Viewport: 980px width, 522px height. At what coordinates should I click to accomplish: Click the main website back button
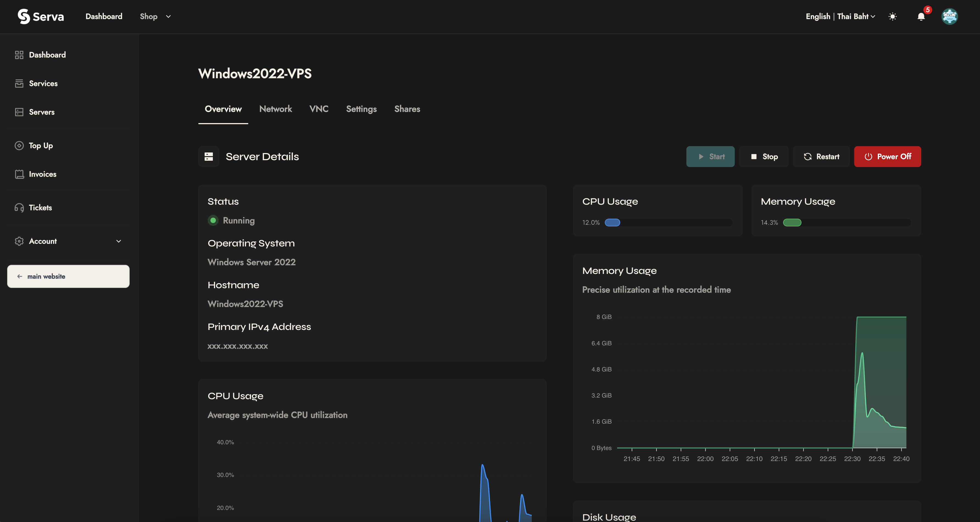(x=68, y=276)
